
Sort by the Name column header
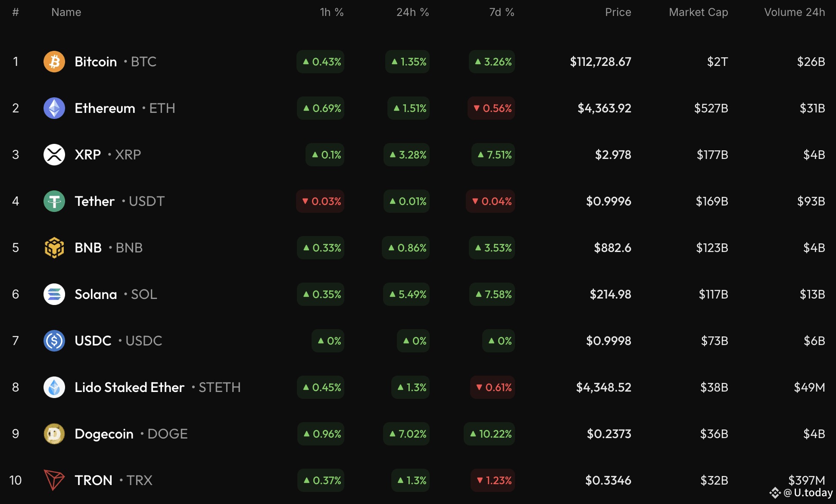point(66,12)
